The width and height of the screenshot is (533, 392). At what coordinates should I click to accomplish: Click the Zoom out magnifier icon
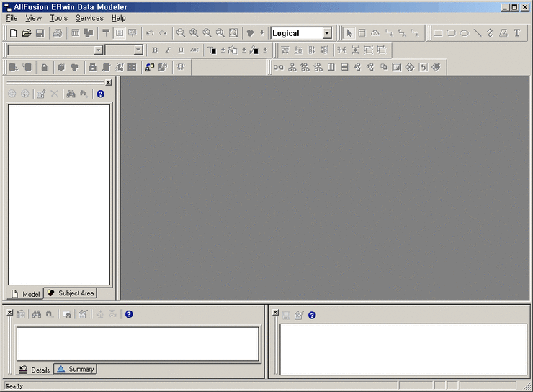[x=181, y=33]
